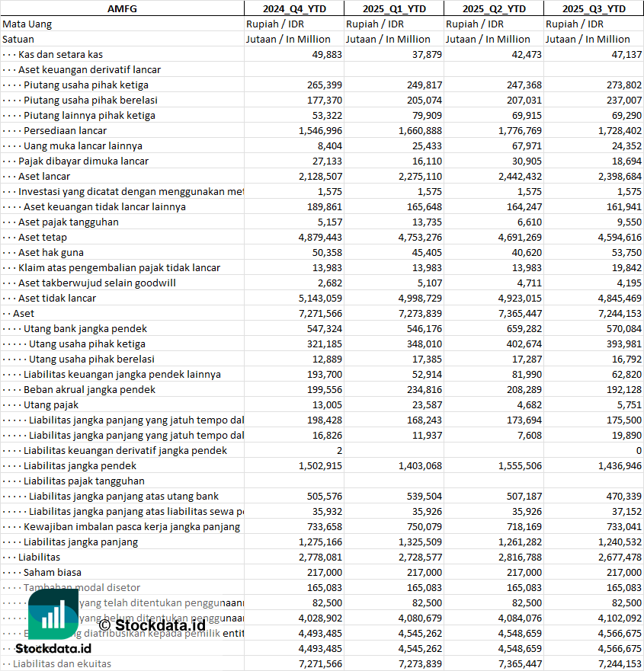This screenshot has width=644, height=671.
Task: Click Aset hak guna value 53,750
Action: pyautogui.click(x=627, y=252)
